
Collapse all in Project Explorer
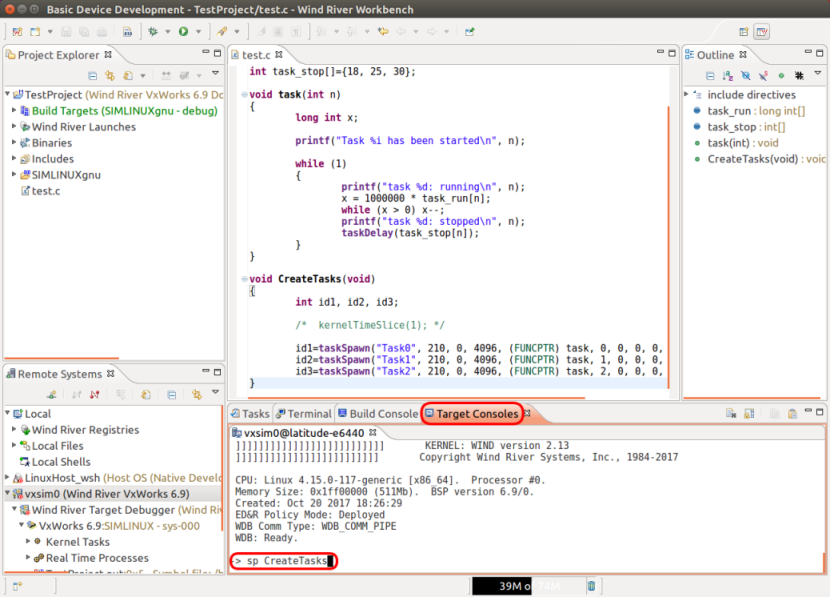point(92,76)
